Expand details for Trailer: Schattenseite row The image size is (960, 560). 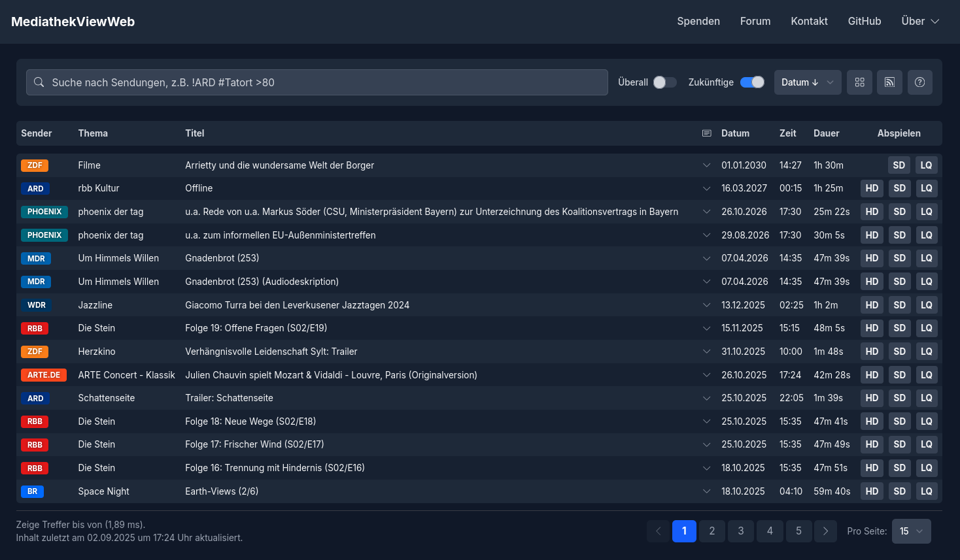[706, 399]
